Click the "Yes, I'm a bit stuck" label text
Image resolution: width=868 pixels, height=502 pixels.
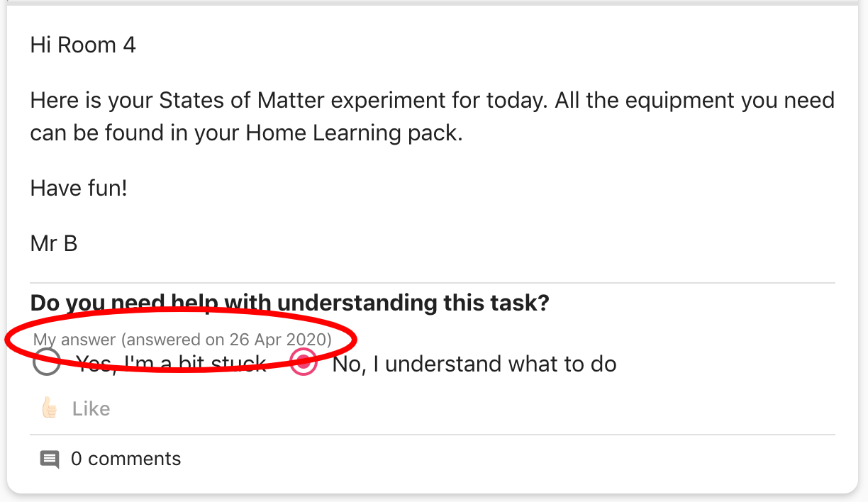click(171, 364)
